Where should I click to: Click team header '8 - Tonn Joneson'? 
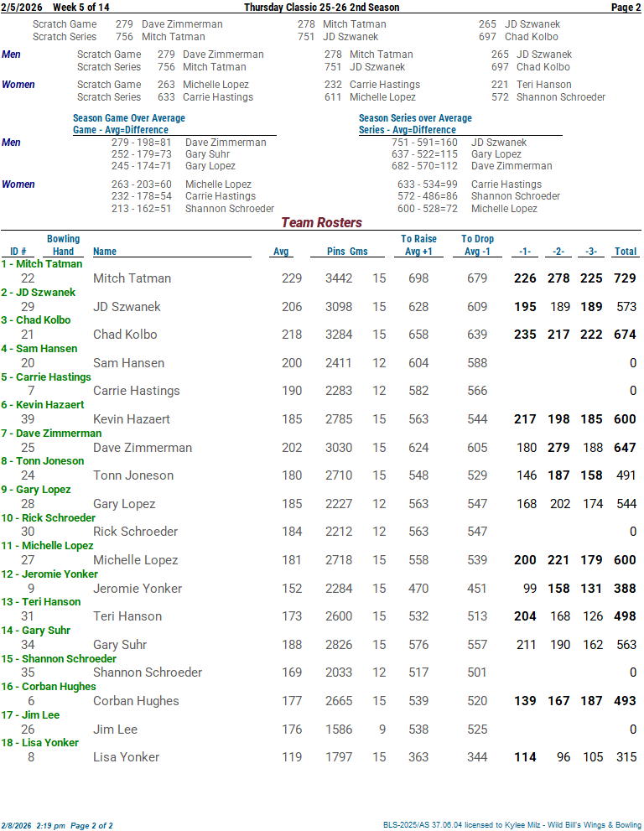[43, 461]
